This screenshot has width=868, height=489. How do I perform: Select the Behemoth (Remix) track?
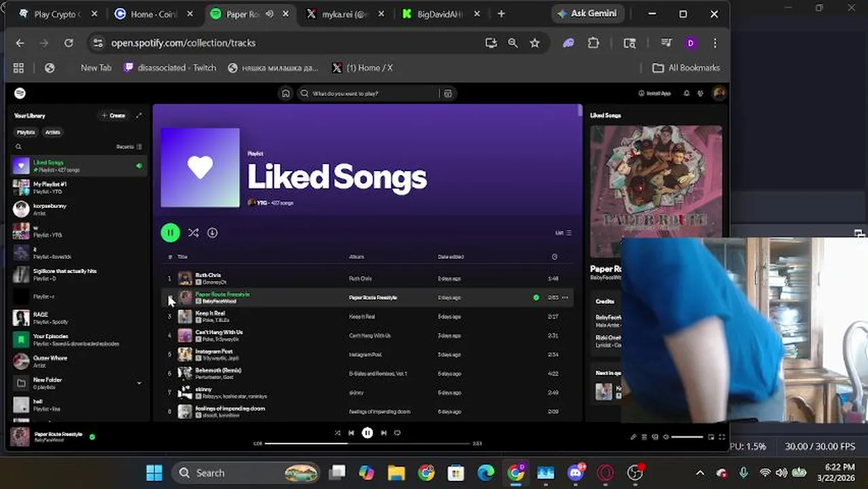[367, 374]
